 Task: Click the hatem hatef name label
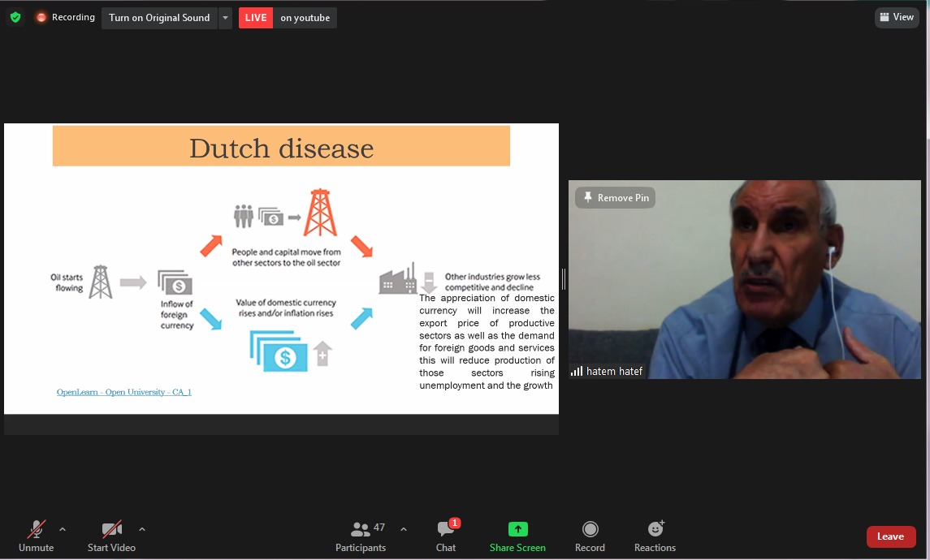(615, 372)
